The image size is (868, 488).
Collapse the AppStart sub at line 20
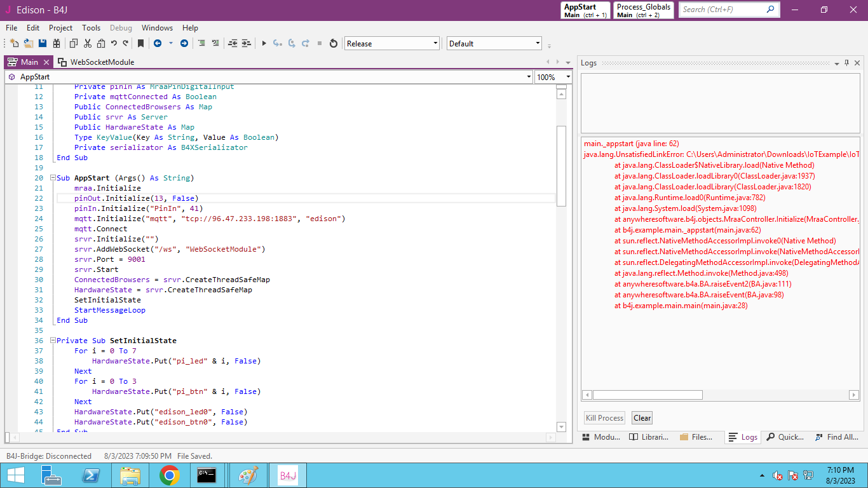coord(53,178)
